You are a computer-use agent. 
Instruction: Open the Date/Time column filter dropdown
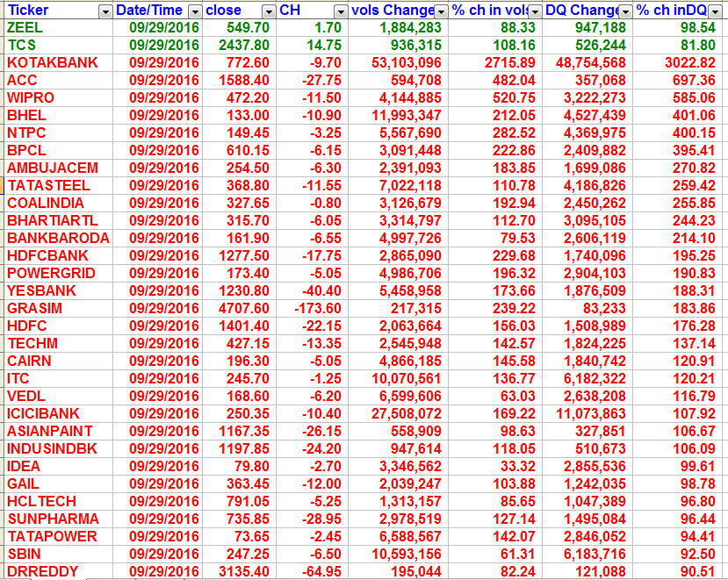click(192, 11)
